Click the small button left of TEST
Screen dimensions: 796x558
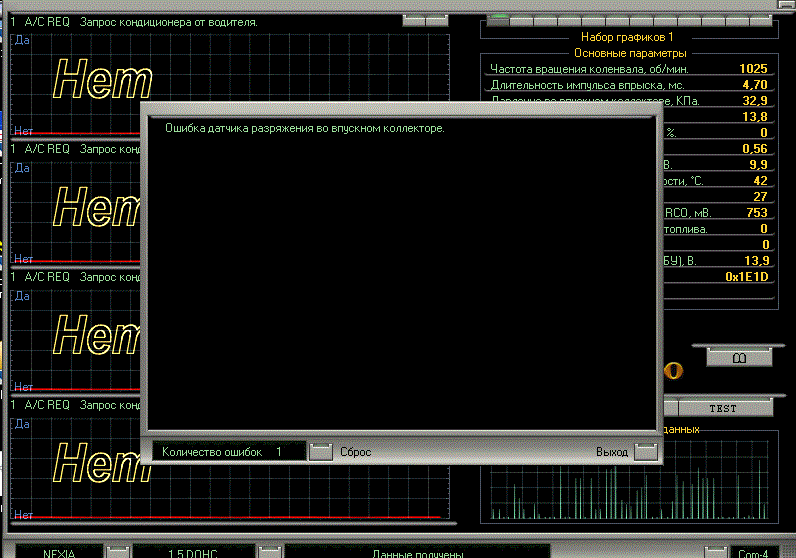click(x=671, y=408)
